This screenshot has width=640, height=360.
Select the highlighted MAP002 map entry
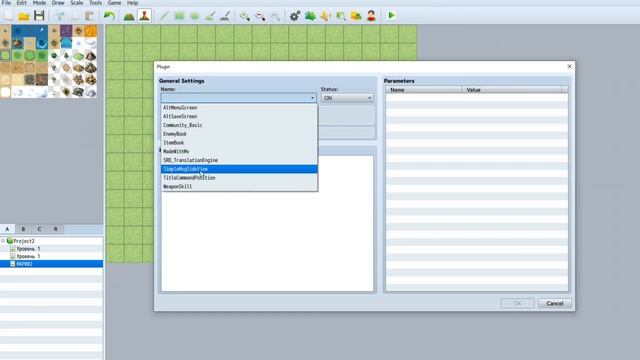(51, 264)
